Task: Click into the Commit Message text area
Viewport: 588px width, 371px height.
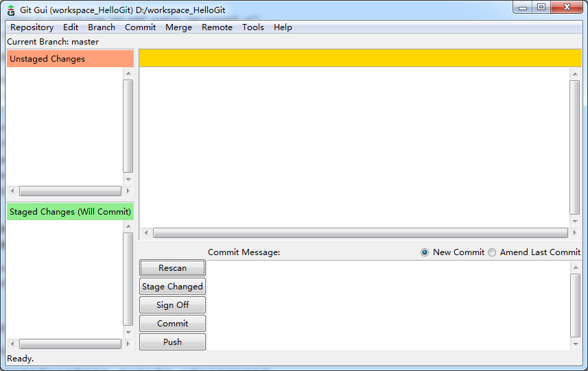Action: [x=388, y=305]
